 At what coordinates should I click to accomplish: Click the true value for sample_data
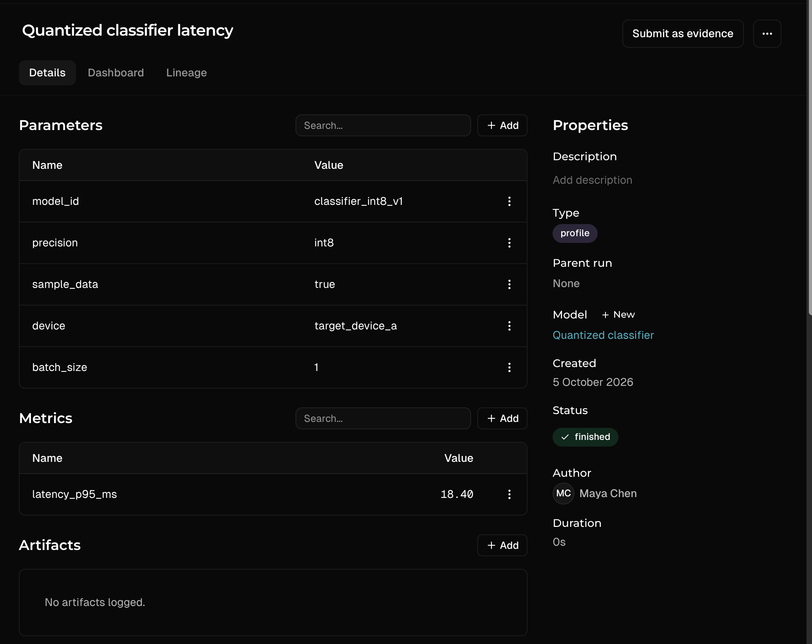click(324, 284)
